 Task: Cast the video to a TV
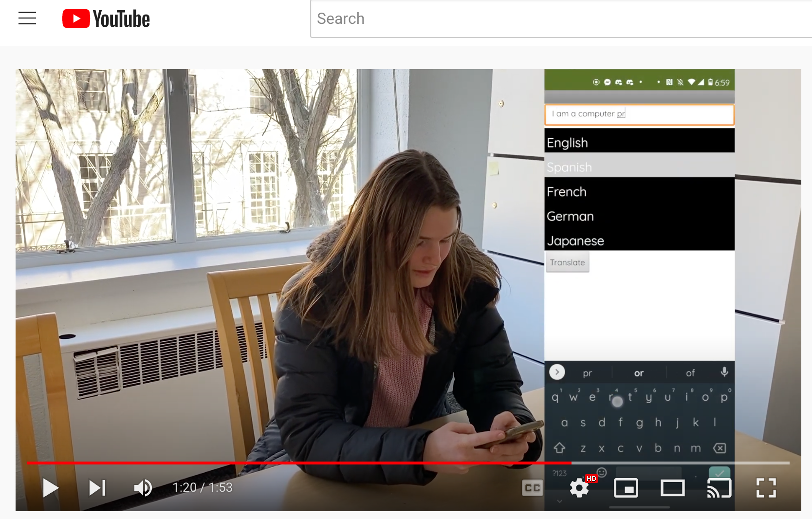click(719, 488)
